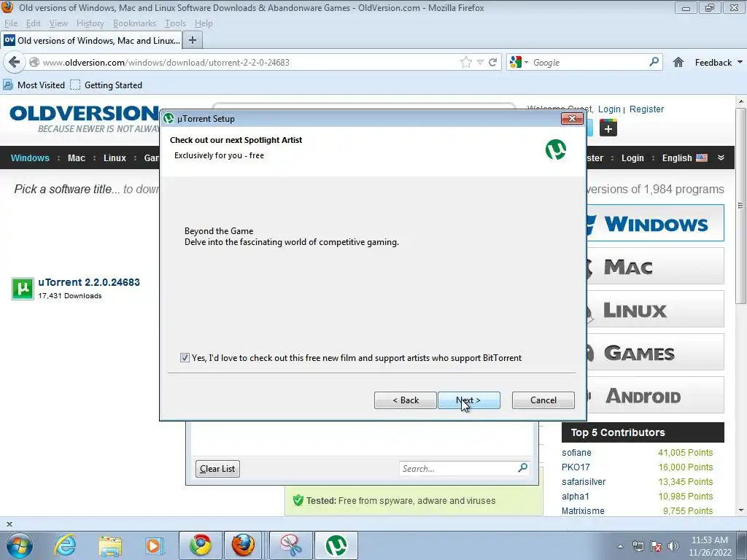Go to Firefox home page icon
This screenshot has width=747, height=560.
(678, 63)
